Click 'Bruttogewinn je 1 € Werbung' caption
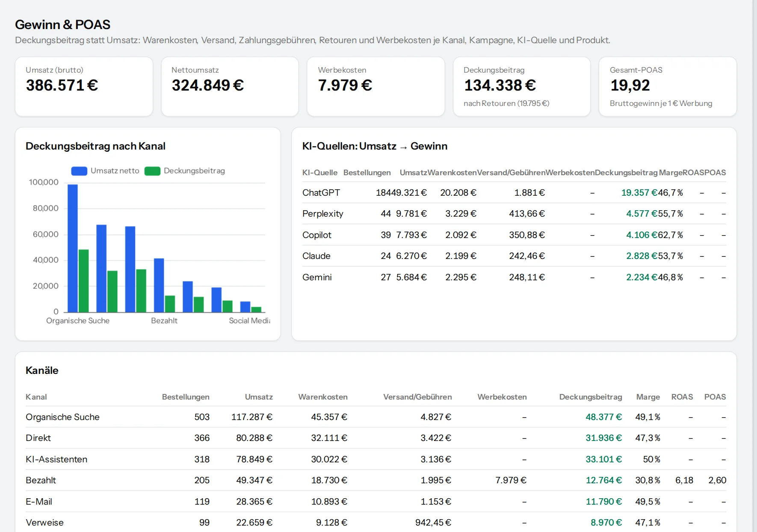757x532 pixels. [661, 103]
